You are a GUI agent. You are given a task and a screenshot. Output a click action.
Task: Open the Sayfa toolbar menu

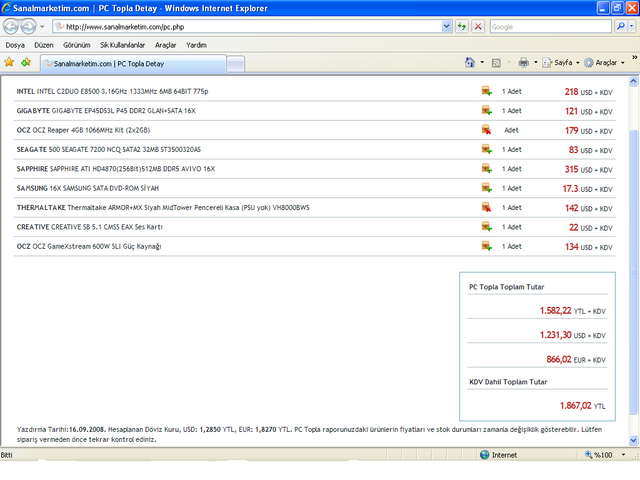[x=561, y=62]
